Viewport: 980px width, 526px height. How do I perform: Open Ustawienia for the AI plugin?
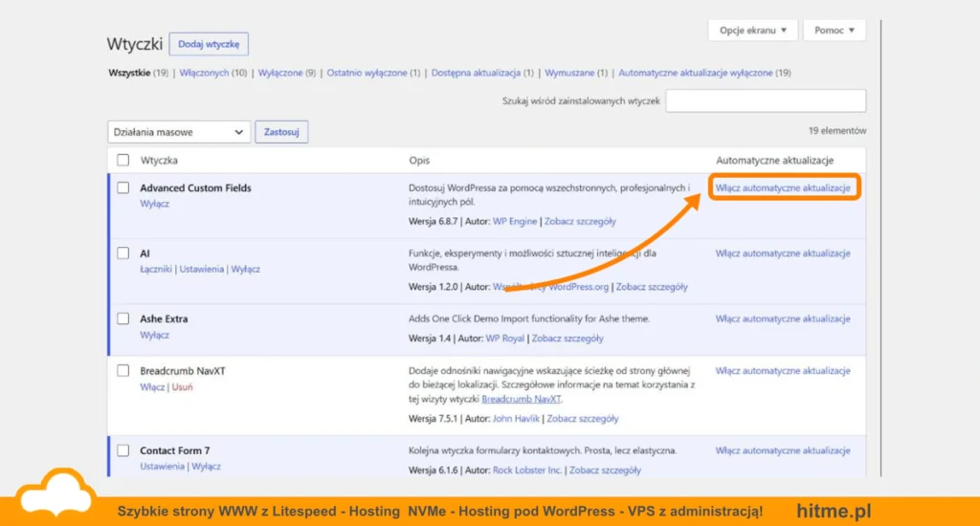pyautogui.click(x=201, y=270)
